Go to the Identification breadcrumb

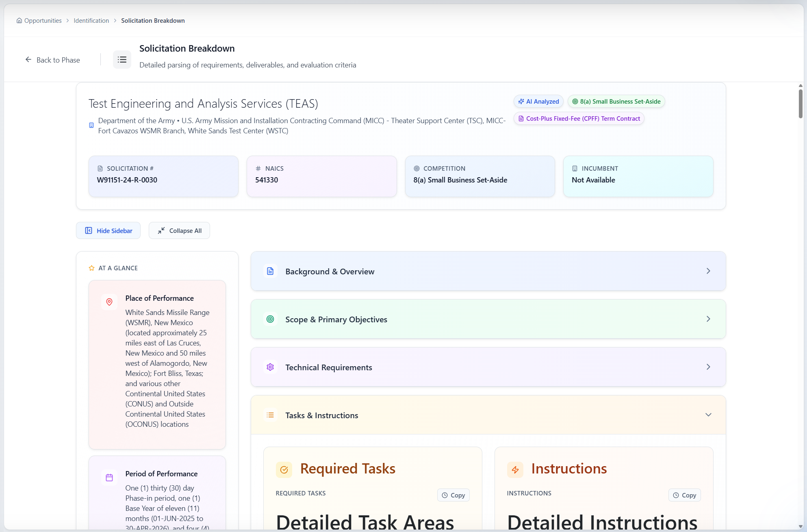(91, 21)
